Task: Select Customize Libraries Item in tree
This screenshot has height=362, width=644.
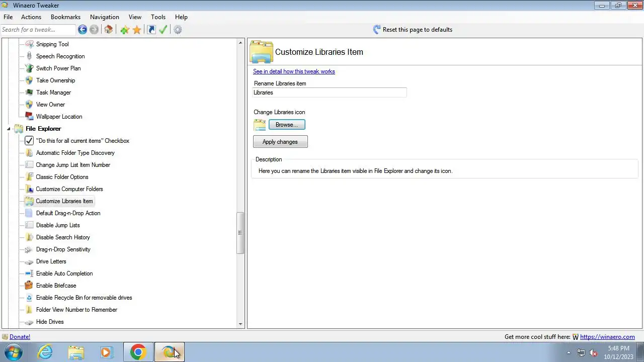Action: point(64,201)
